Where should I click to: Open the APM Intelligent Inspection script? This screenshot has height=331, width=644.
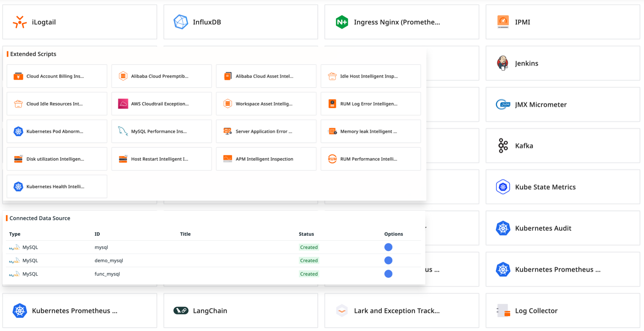(x=266, y=159)
